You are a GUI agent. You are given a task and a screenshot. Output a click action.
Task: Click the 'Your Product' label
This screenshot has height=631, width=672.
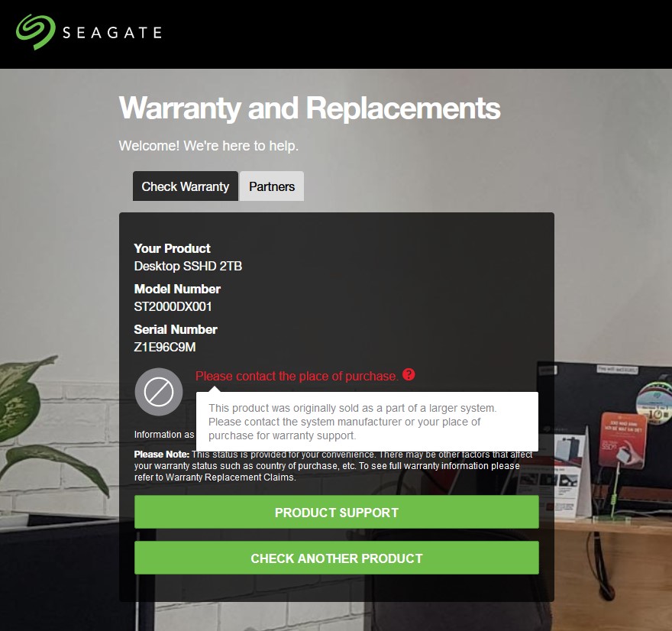pos(172,248)
